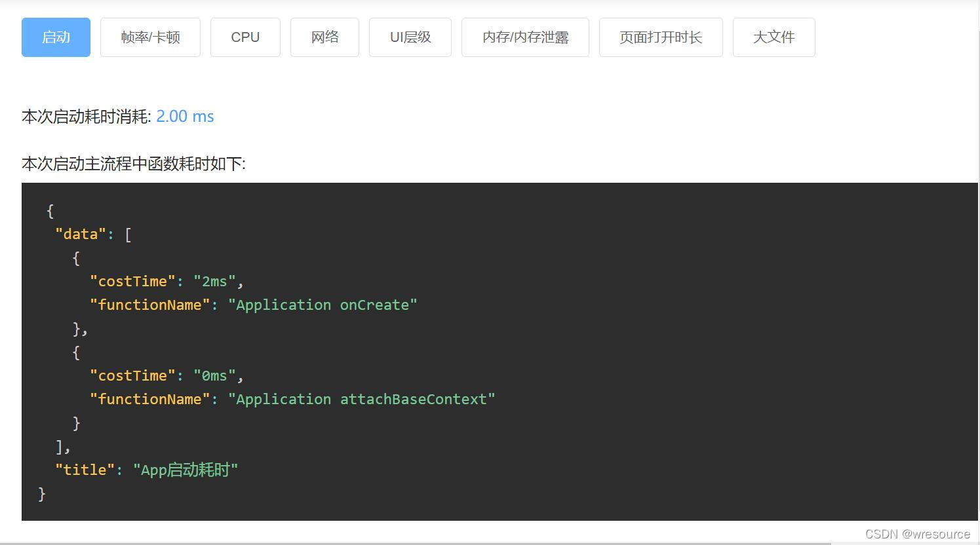The height and width of the screenshot is (545, 980).
Task: Switch to the 大文件 tab
Action: click(774, 37)
